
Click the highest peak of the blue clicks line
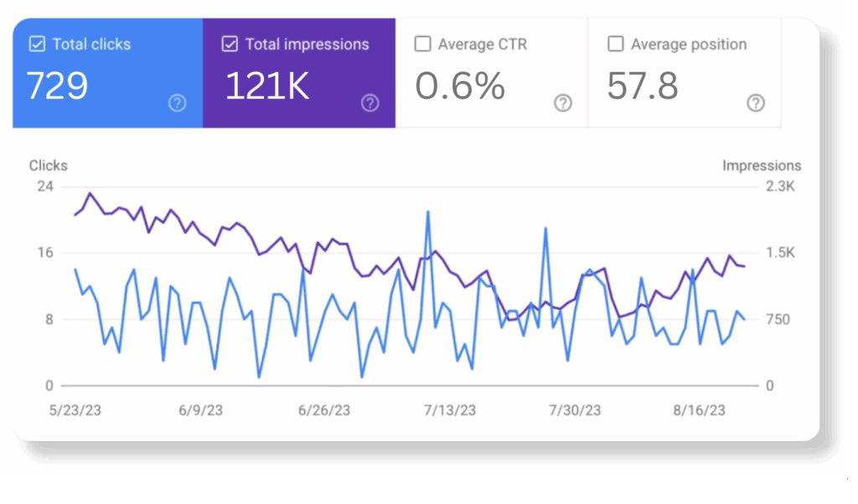coord(428,212)
